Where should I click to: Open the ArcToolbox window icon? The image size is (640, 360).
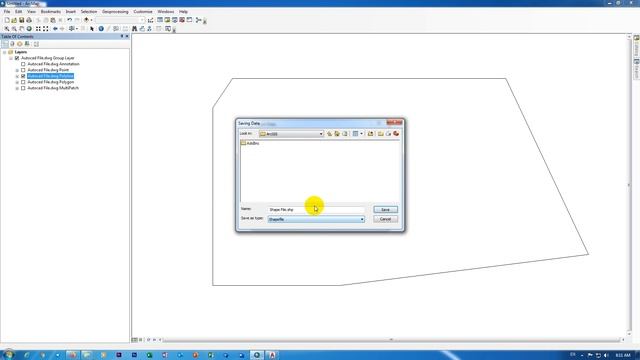click(x=182, y=20)
